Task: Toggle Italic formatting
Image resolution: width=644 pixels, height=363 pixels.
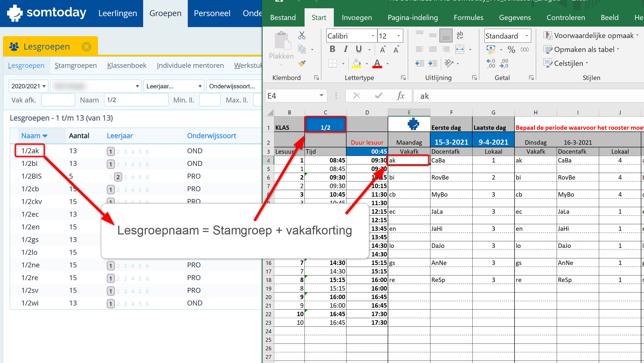Action: [x=346, y=49]
